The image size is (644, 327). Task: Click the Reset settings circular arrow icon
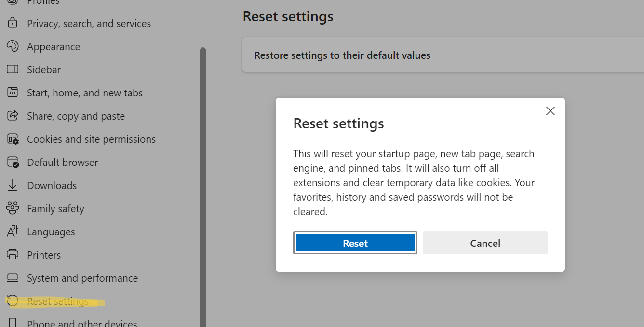[x=13, y=301]
